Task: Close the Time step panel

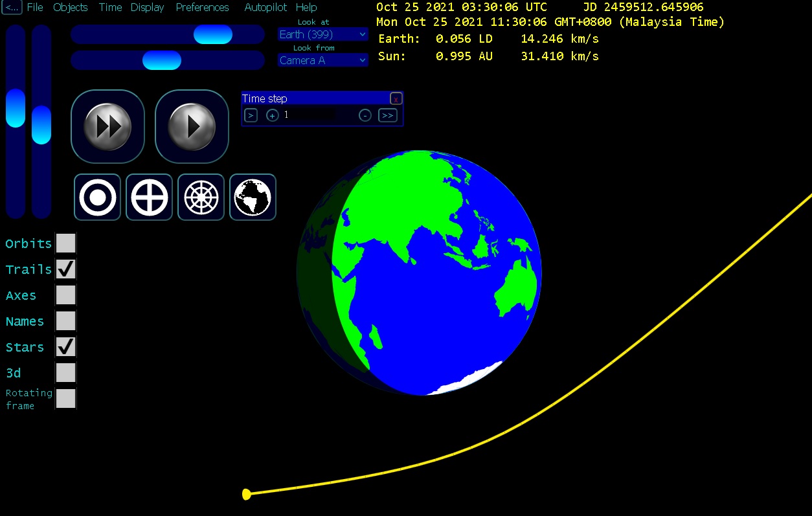Action: [x=396, y=99]
